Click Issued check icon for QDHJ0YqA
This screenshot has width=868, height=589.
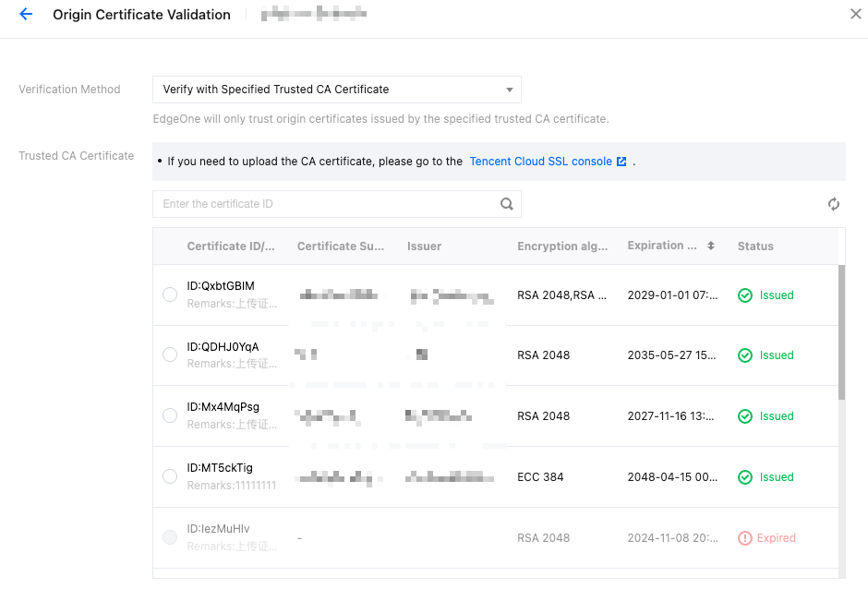coord(745,355)
